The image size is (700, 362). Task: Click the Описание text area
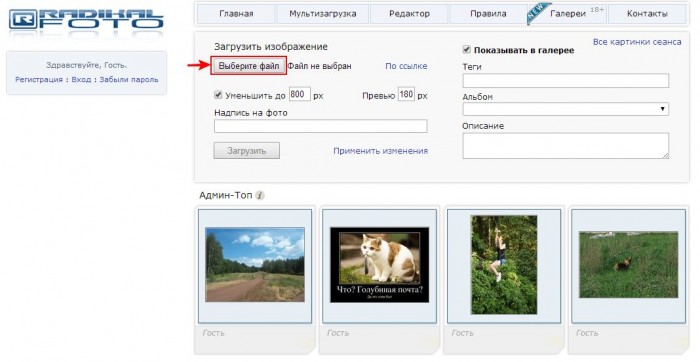pos(566,146)
